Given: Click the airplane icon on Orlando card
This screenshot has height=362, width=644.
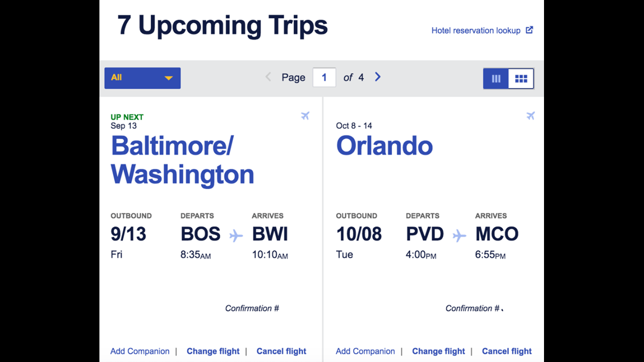Looking at the screenshot, I should pos(530,116).
